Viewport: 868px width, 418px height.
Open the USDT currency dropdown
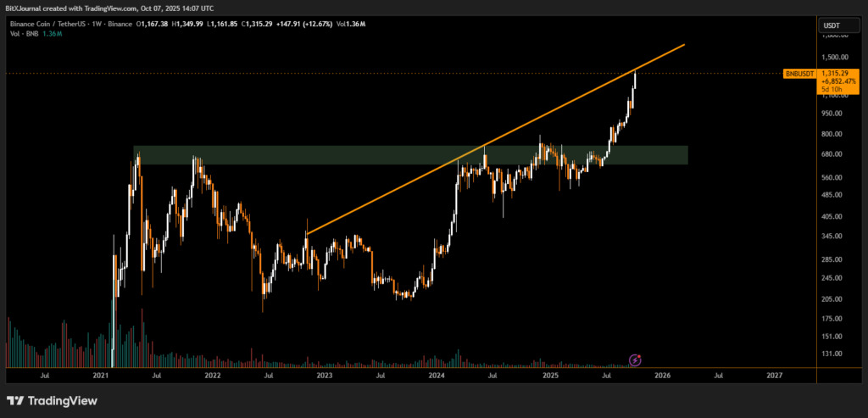click(x=832, y=26)
